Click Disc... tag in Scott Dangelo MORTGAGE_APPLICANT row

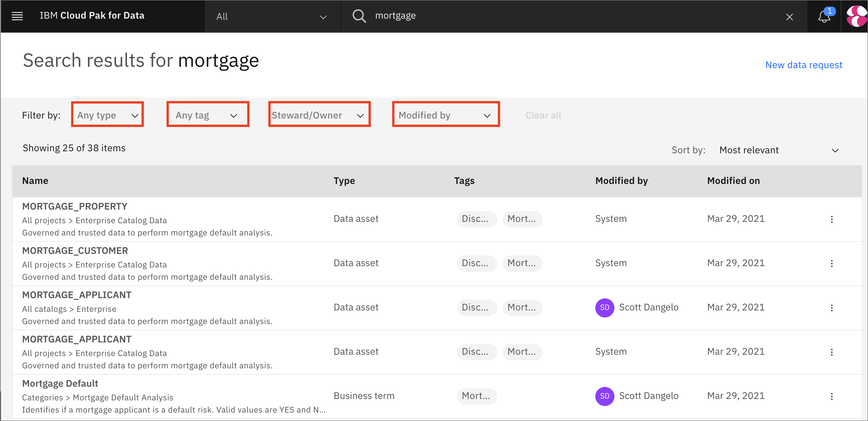click(x=476, y=308)
